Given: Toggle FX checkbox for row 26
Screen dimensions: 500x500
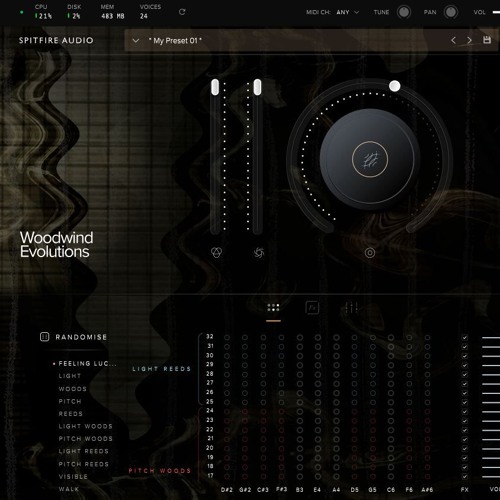Looking at the screenshot, I should tap(464, 393).
